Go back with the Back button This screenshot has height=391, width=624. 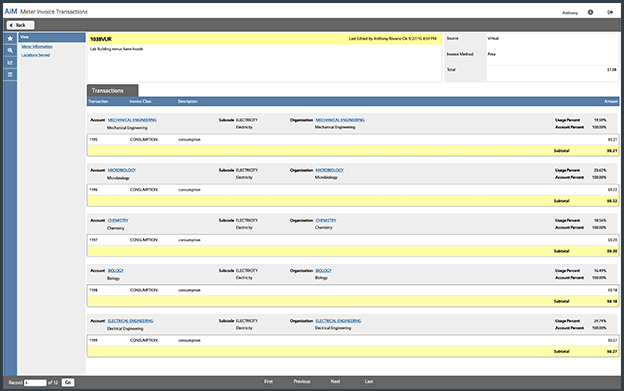pos(20,25)
